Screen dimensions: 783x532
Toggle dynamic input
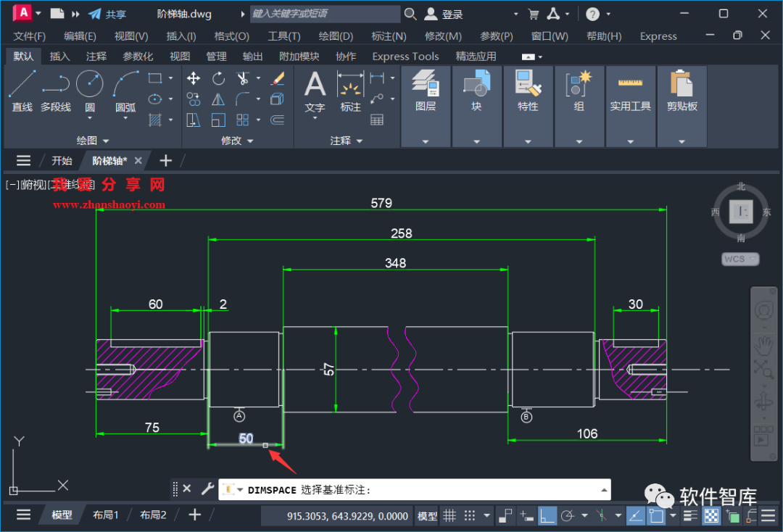pos(526,515)
